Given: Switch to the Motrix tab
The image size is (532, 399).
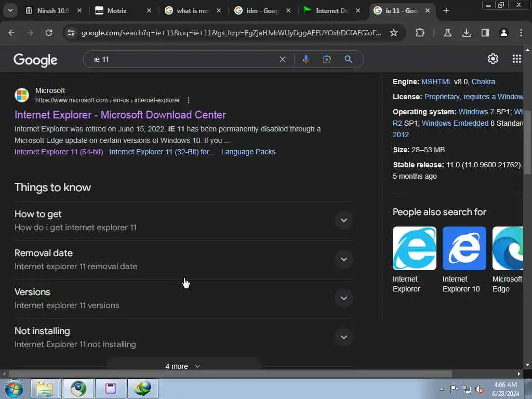Looking at the screenshot, I should [122, 11].
